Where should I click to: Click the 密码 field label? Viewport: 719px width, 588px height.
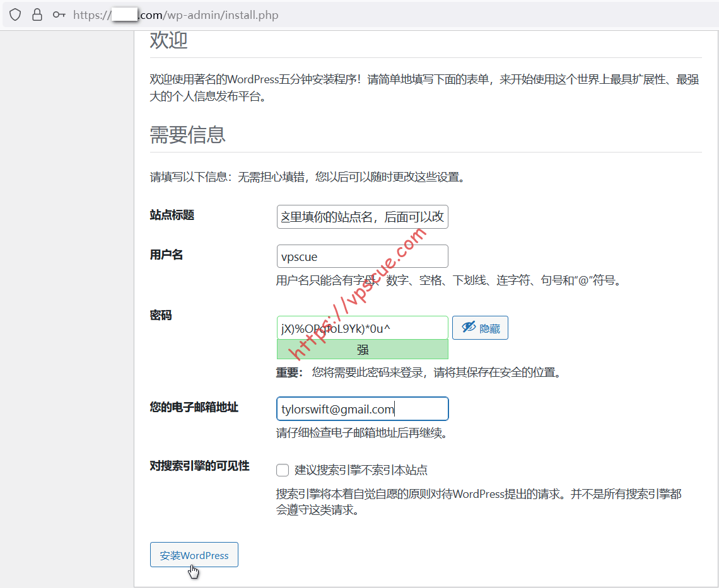pyautogui.click(x=161, y=315)
